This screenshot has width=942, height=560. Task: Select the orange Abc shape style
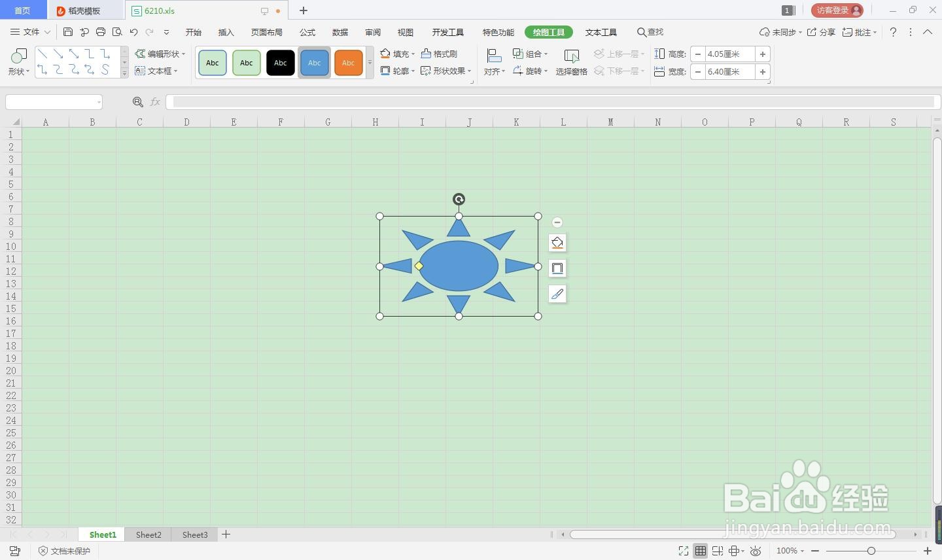pyautogui.click(x=348, y=62)
